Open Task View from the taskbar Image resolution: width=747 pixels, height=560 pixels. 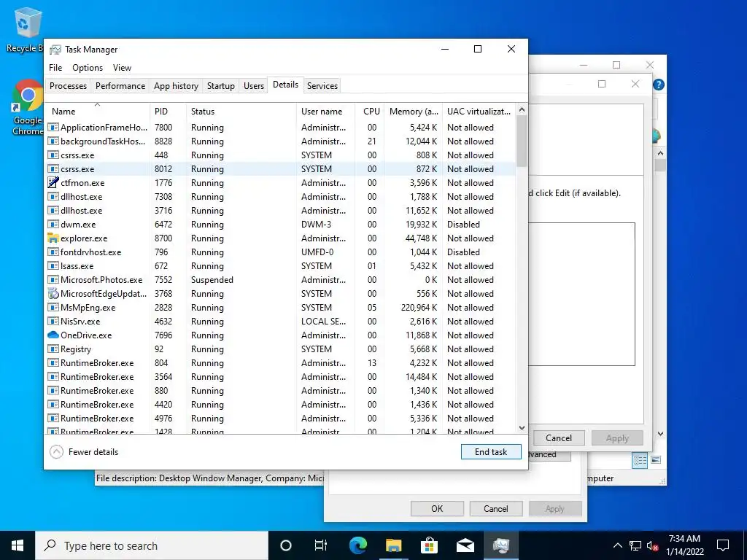(x=321, y=545)
